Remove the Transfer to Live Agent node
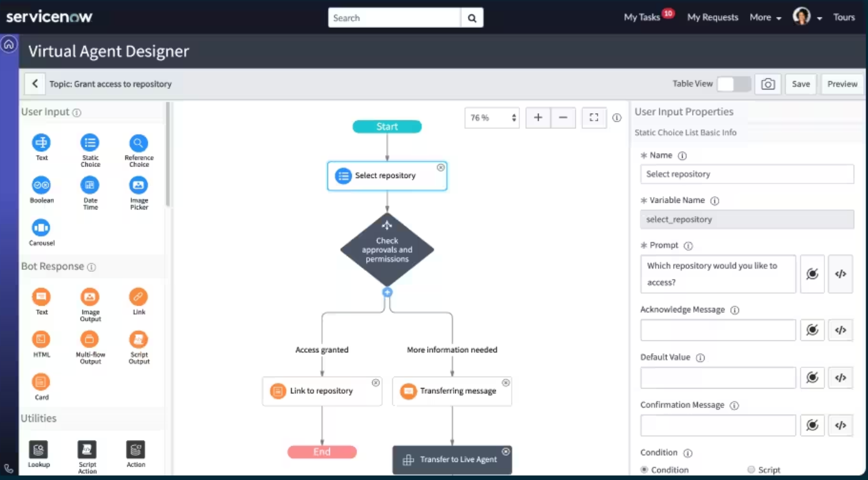The width and height of the screenshot is (868, 480). [505, 452]
